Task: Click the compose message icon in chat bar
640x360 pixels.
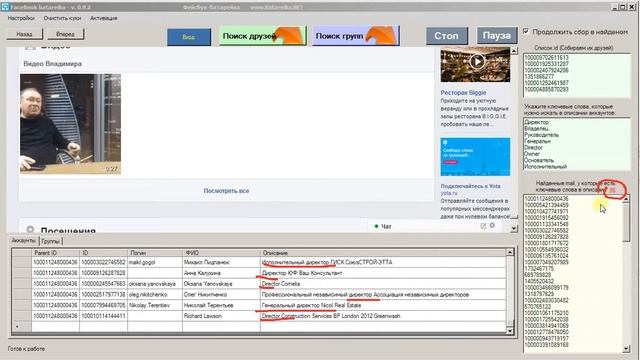Action: click(x=483, y=226)
